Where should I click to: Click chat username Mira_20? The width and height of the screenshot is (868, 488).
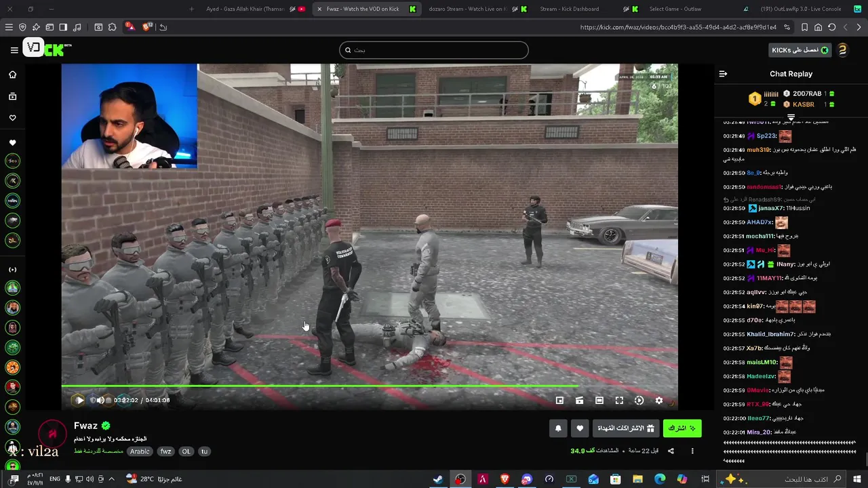coord(759,432)
